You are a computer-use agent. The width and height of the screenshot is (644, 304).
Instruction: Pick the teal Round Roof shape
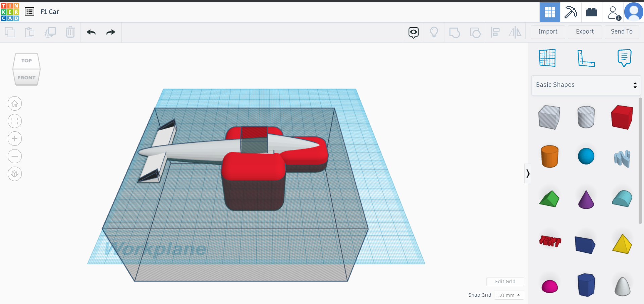tap(622, 198)
